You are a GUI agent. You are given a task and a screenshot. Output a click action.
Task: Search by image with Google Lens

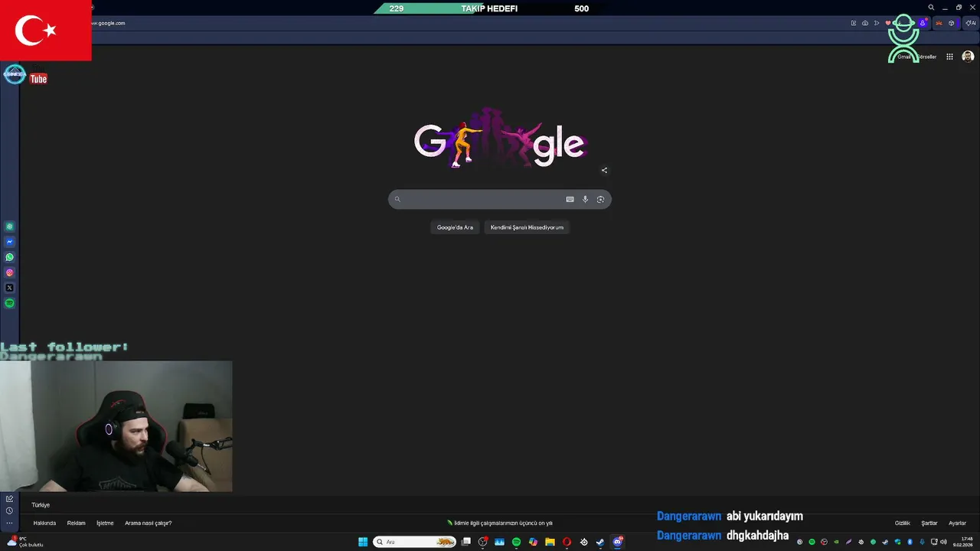coord(600,199)
